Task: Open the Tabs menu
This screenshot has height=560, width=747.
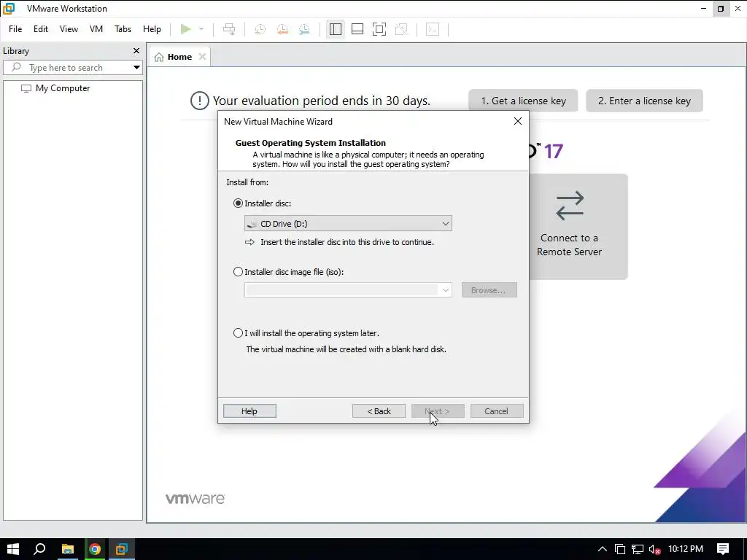Action: [x=123, y=29]
